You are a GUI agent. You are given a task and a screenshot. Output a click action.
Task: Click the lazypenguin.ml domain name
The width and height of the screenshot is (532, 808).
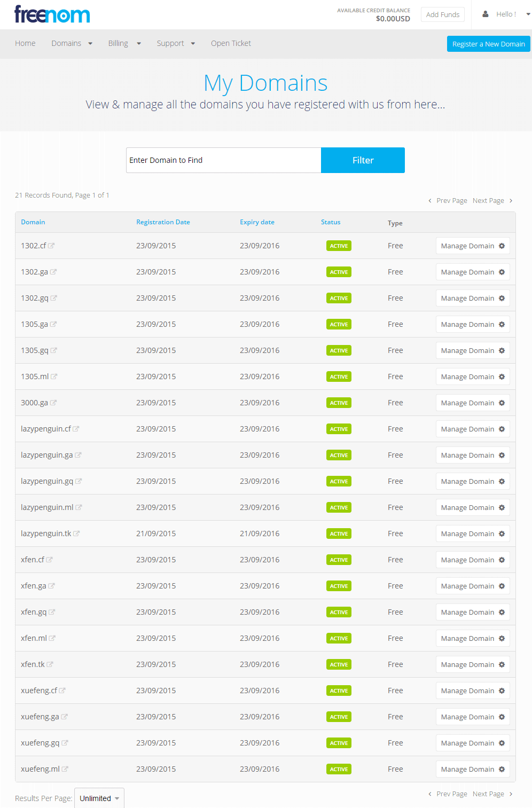point(47,507)
